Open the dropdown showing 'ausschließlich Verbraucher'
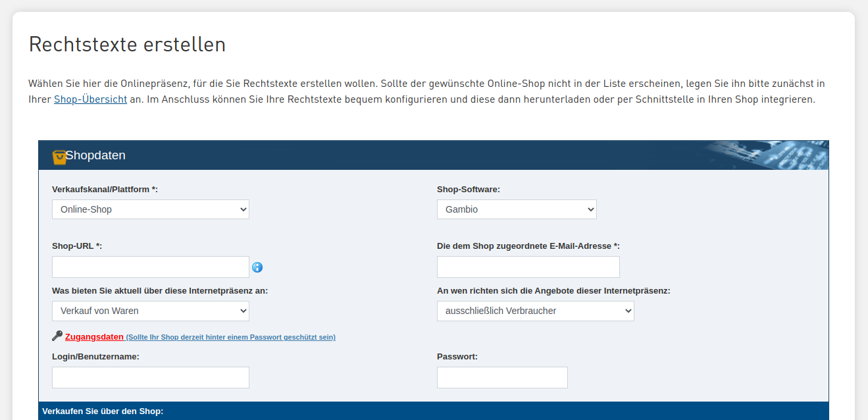This screenshot has width=868, height=420. 535,310
